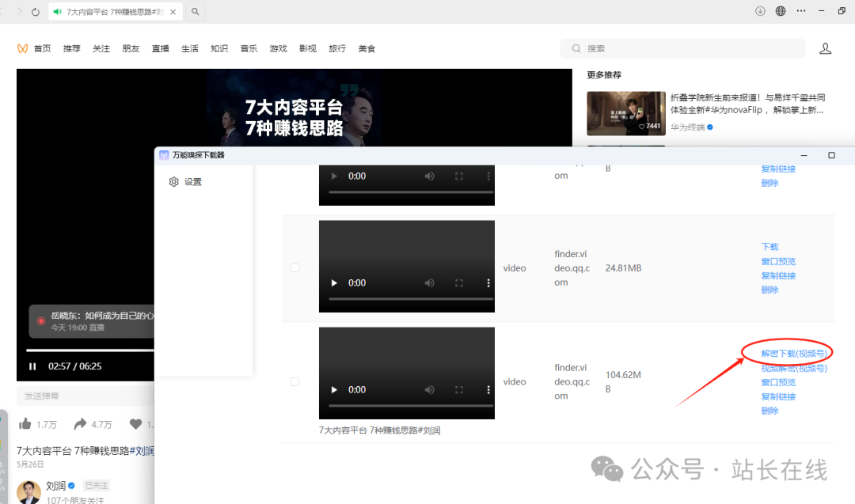Click 下载 for the 24.81MB video
The height and width of the screenshot is (504, 855).
tap(770, 247)
